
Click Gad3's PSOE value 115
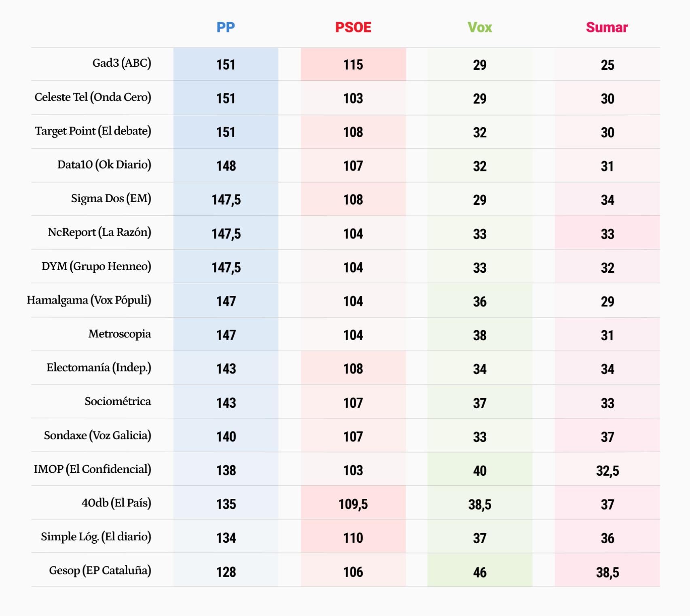tap(353, 65)
